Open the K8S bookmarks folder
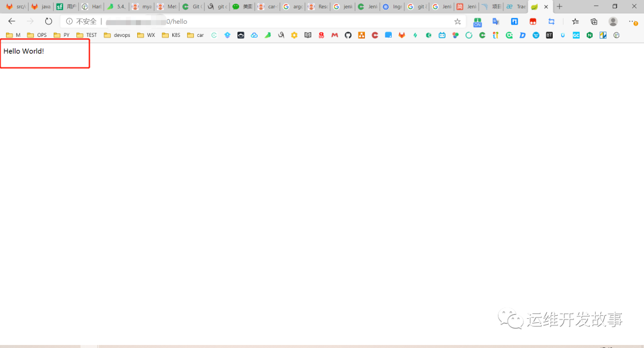 171,35
